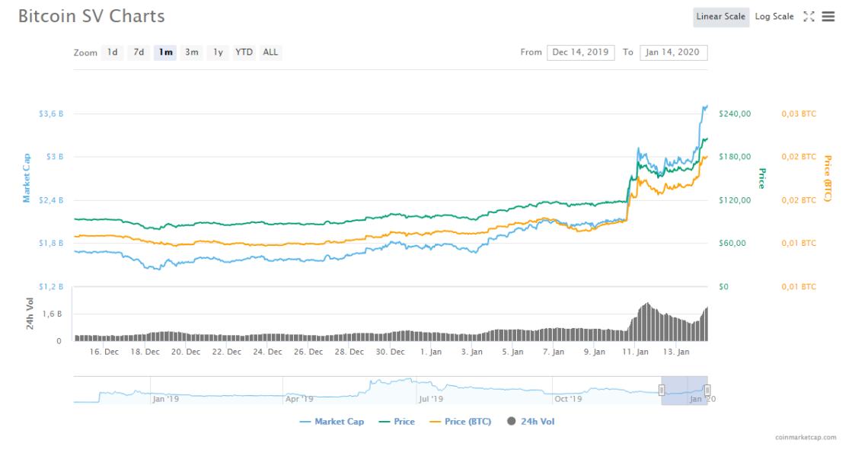Select YTD zoom range
Screen dimensions: 868x456
tap(244, 53)
